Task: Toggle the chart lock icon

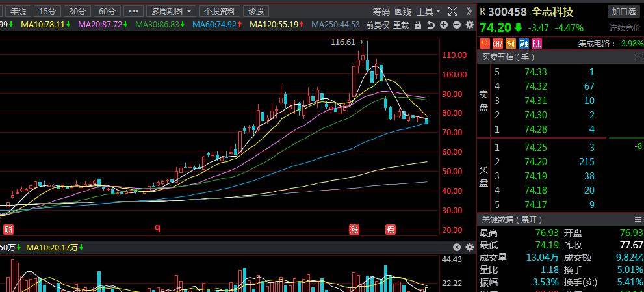Action: point(418,25)
